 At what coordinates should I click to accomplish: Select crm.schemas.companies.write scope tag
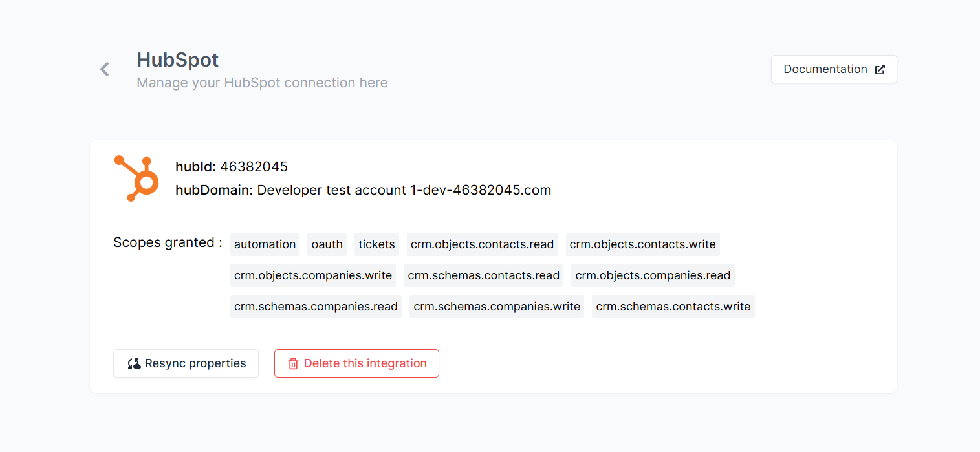coord(497,307)
